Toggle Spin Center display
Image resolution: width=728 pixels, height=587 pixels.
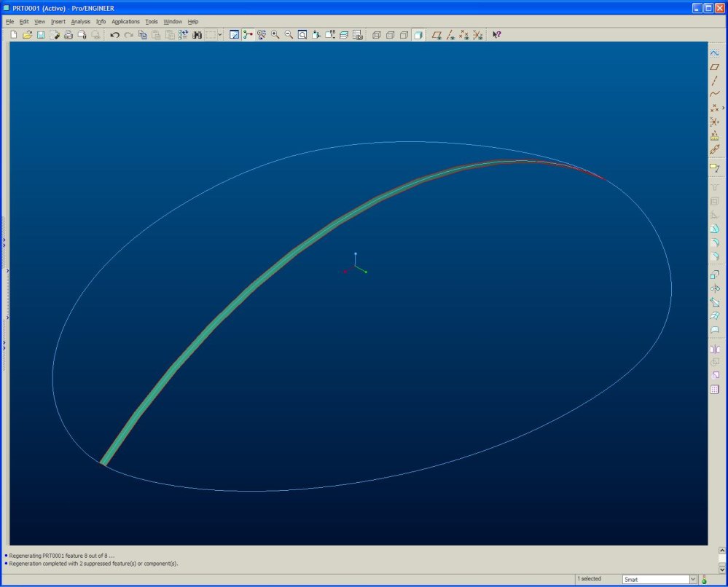pyautogui.click(x=248, y=35)
